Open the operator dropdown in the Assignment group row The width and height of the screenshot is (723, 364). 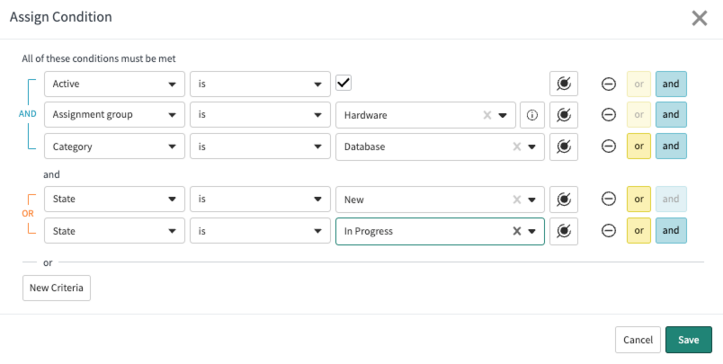260,115
